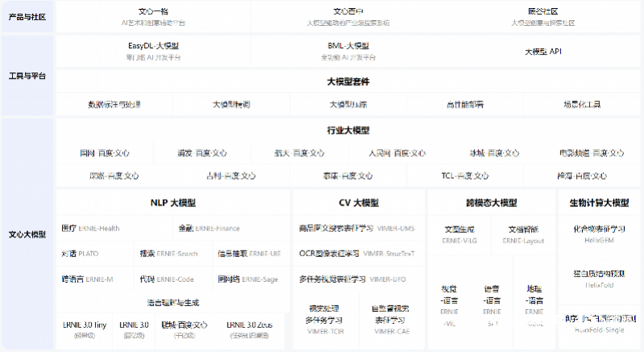Click the 文档智能 ERNIE-Layout cell

click(523, 234)
